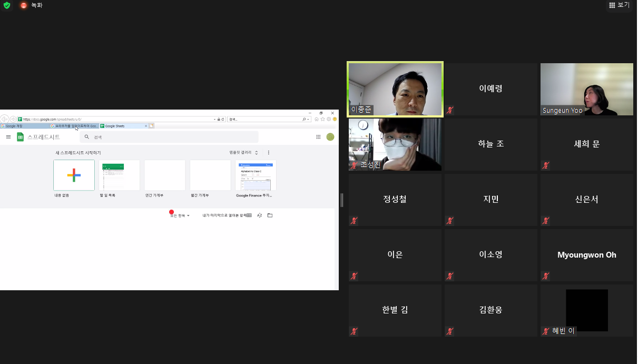Expand the 템플릿 갤러리 template gallery
Viewport: 638px width, 364px height.
coord(243,153)
